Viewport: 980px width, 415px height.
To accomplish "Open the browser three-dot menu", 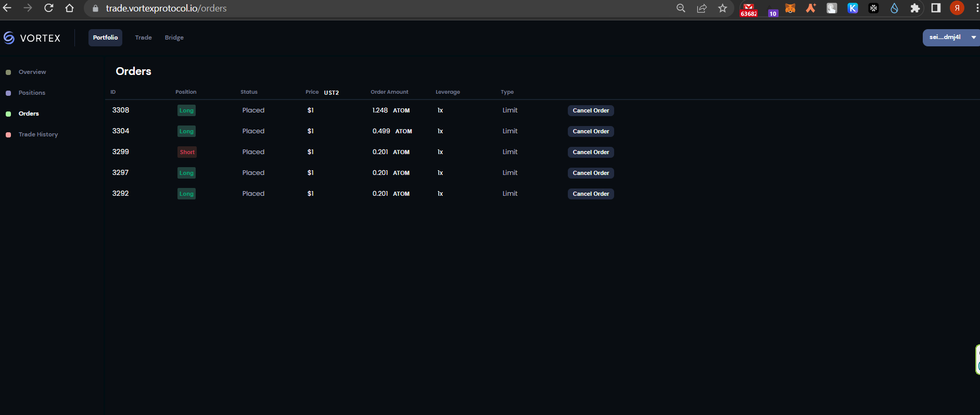I will [977, 8].
